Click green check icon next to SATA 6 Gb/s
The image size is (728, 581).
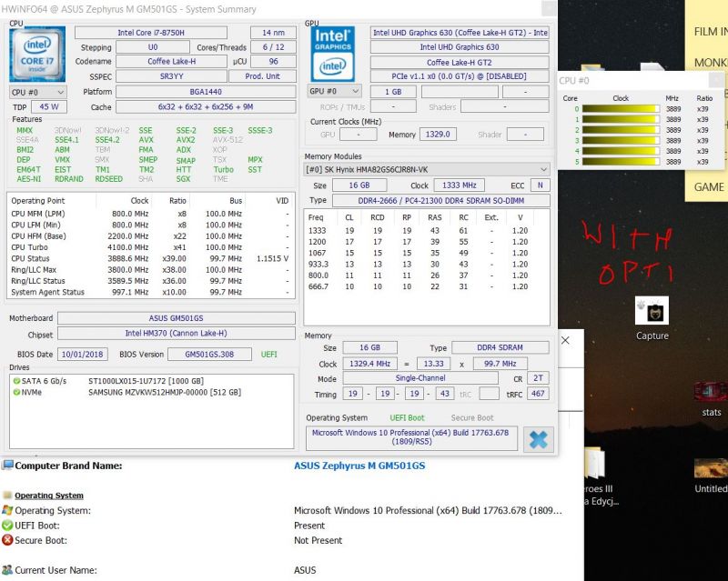(x=16, y=381)
